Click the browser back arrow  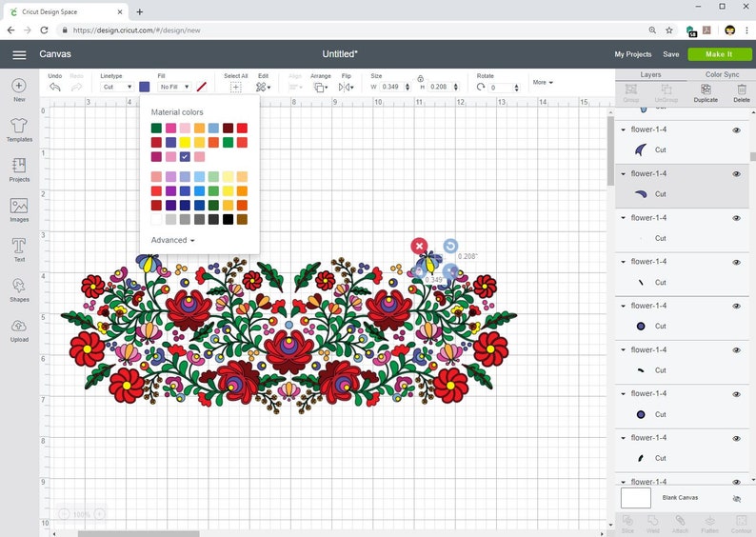click(x=10, y=30)
